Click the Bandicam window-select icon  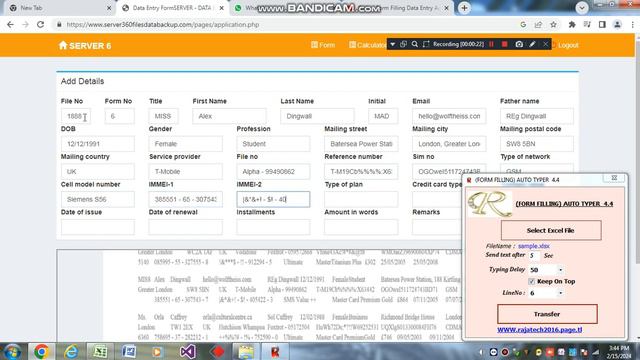403,44
